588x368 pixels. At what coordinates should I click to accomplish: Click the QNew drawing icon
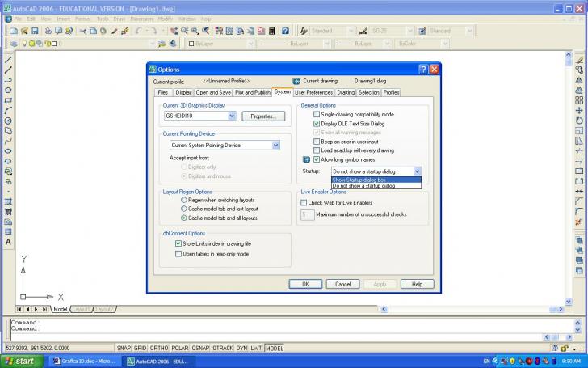click(x=14, y=31)
